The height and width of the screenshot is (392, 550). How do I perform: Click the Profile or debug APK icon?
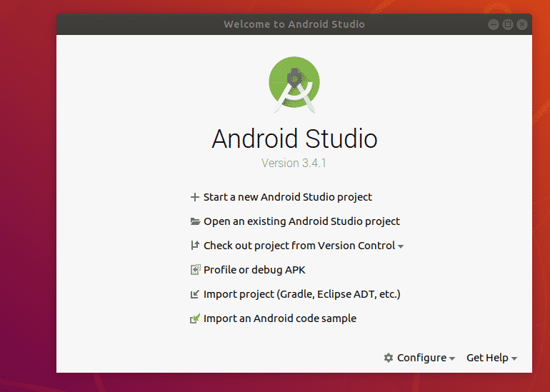pos(195,270)
